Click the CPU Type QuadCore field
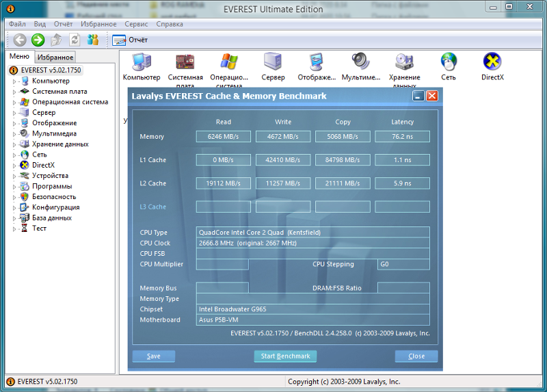Image resolution: width=547 pixels, height=392 pixels. 313,233
